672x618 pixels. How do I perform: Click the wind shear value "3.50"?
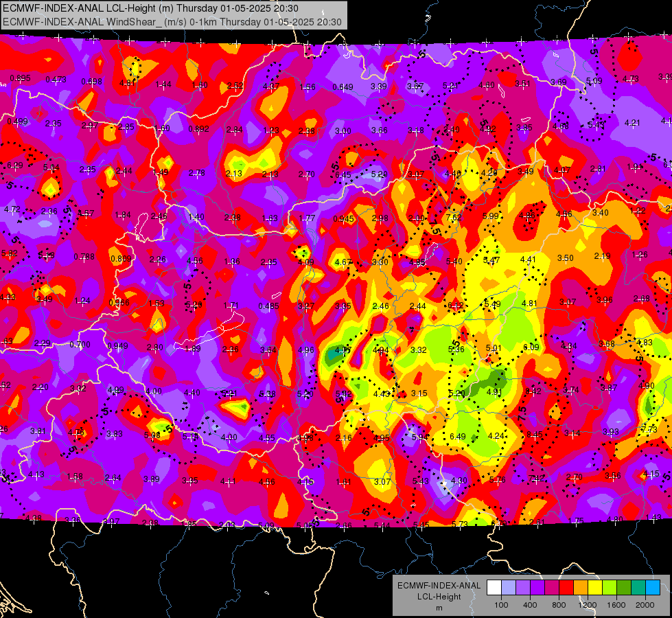566,258
